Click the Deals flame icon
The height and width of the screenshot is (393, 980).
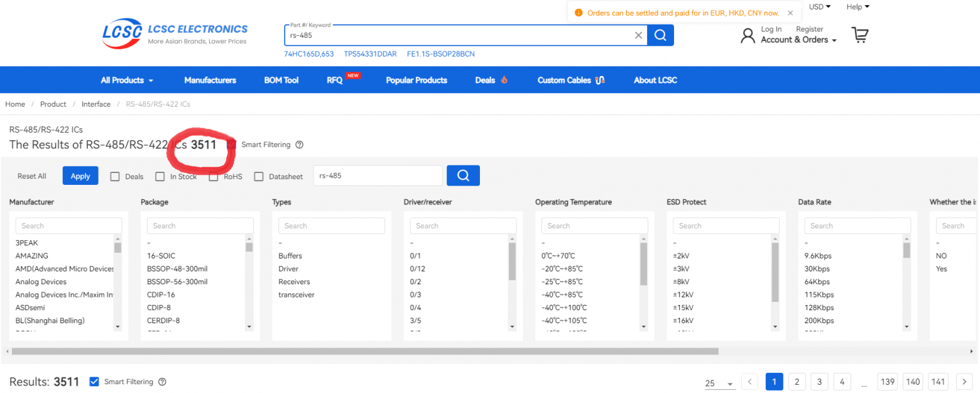[504, 80]
